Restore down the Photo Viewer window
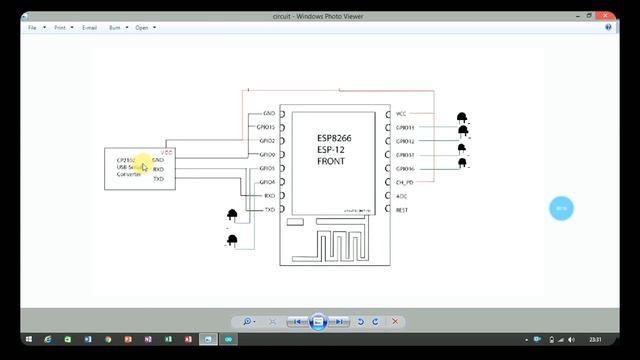The height and width of the screenshot is (360, 640). point(589,16)
